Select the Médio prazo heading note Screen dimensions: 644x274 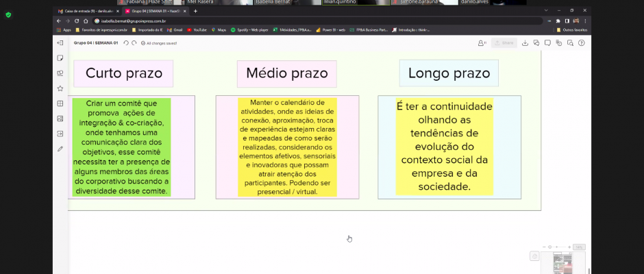point(286,73)
